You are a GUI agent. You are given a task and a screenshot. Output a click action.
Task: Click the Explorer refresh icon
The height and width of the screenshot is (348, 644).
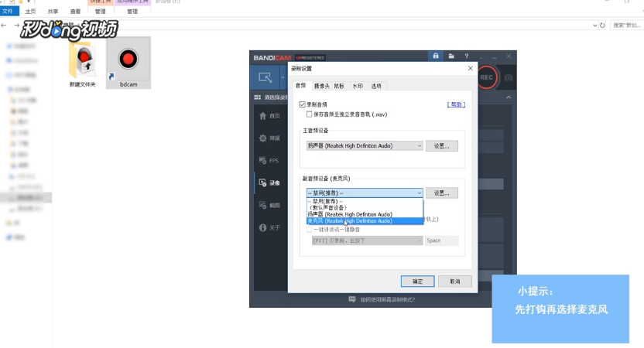coord(602,25)
